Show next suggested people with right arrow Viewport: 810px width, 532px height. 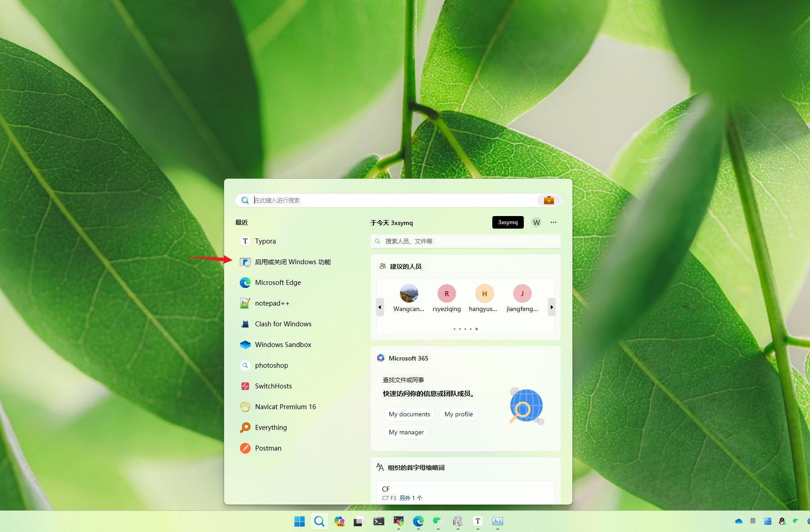(552, 307)
